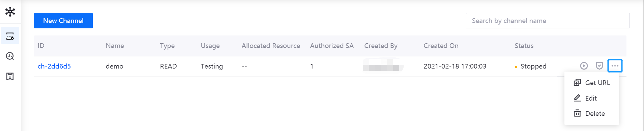Click the Created On column header
The image size is (644, 131).
441,46
